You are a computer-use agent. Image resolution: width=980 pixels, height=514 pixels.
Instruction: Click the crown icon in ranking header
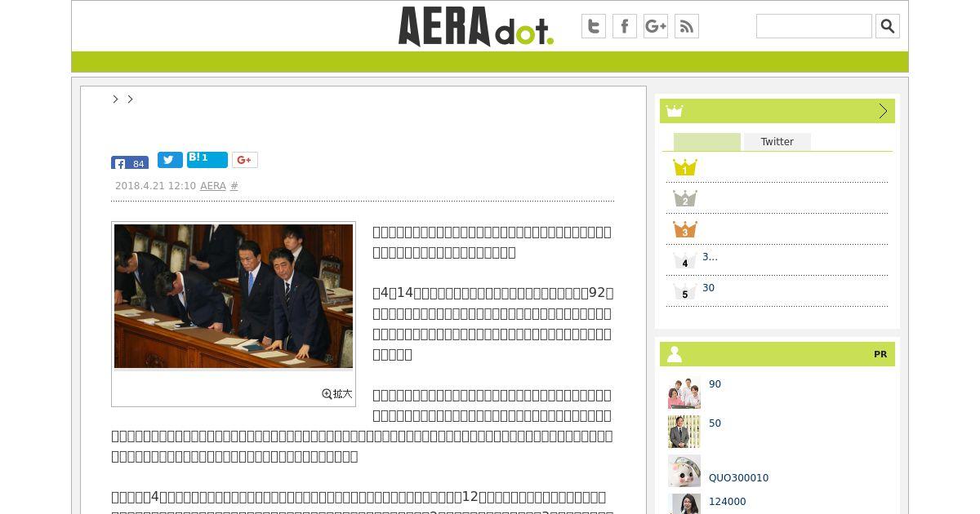[x=674, y=111]
